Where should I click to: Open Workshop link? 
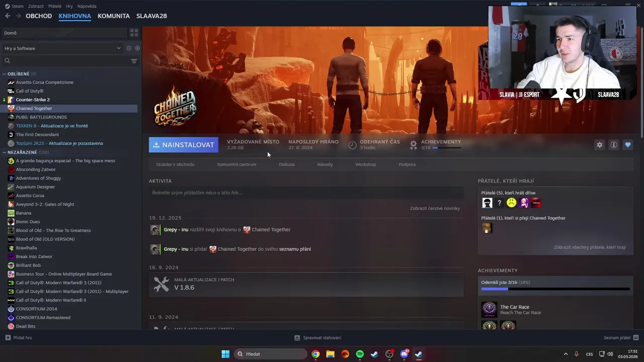click(366, 164)
